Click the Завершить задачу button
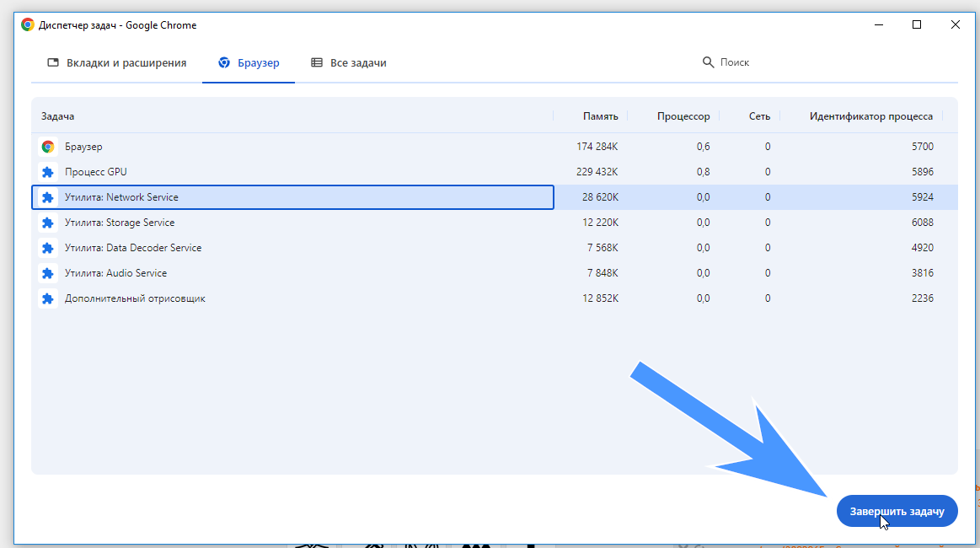 point(897,511)
